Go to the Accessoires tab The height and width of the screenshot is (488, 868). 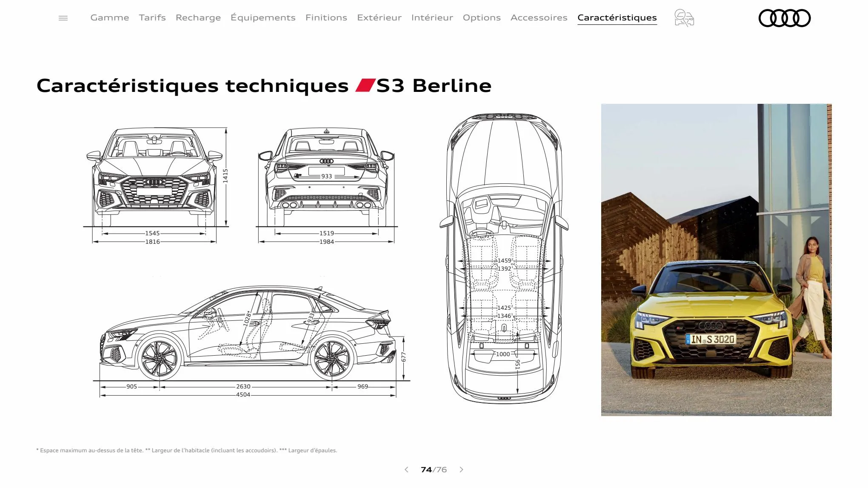tap(539, 18)
